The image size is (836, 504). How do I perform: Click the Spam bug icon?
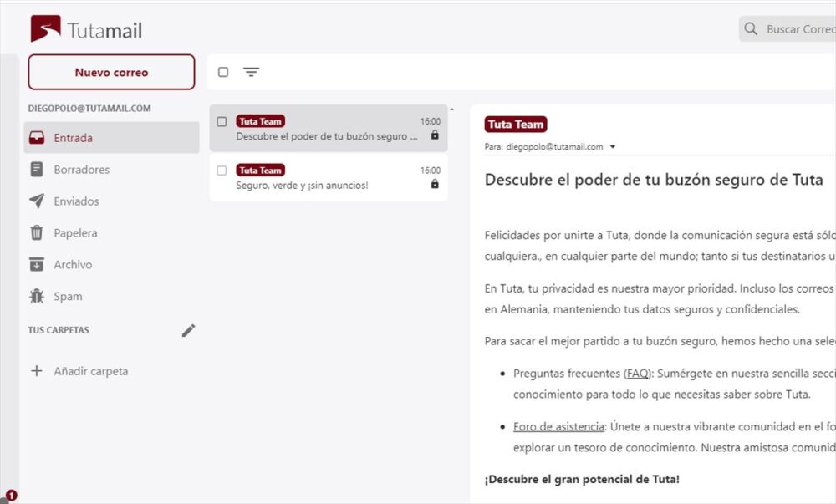[37, 296]
